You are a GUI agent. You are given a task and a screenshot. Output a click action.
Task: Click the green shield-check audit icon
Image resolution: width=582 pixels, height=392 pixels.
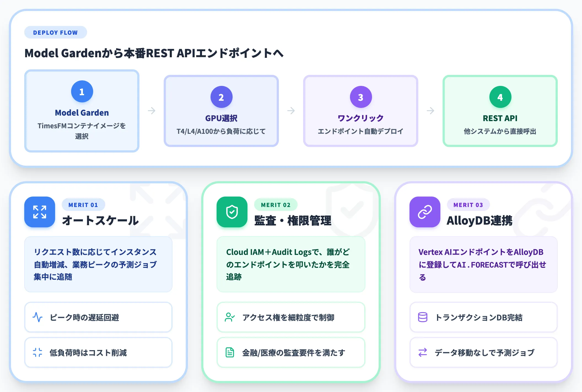232,212
